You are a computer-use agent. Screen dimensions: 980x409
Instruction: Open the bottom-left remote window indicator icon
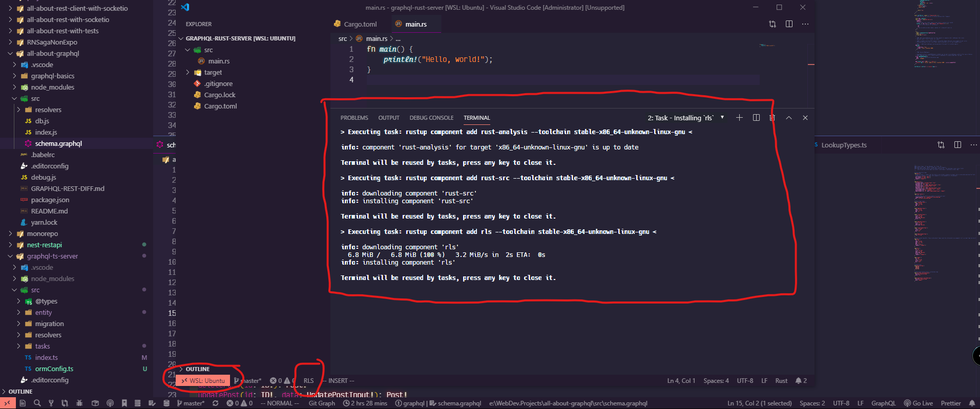(x=8, y=403)
